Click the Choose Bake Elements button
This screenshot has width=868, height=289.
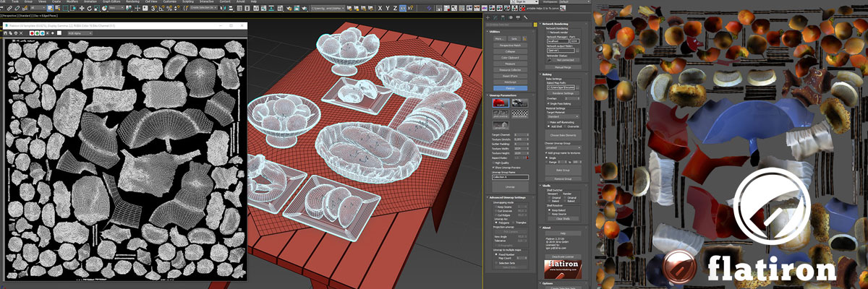[x=563, y=135]
